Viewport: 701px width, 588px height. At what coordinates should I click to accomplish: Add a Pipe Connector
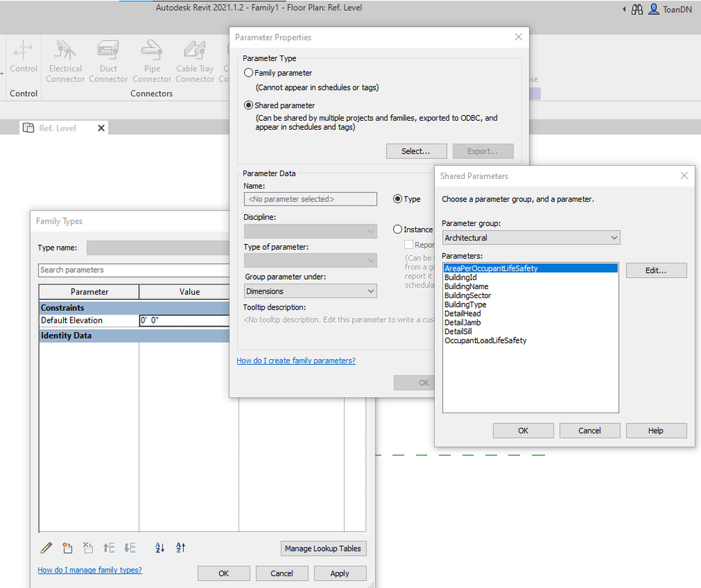[152, 61]
